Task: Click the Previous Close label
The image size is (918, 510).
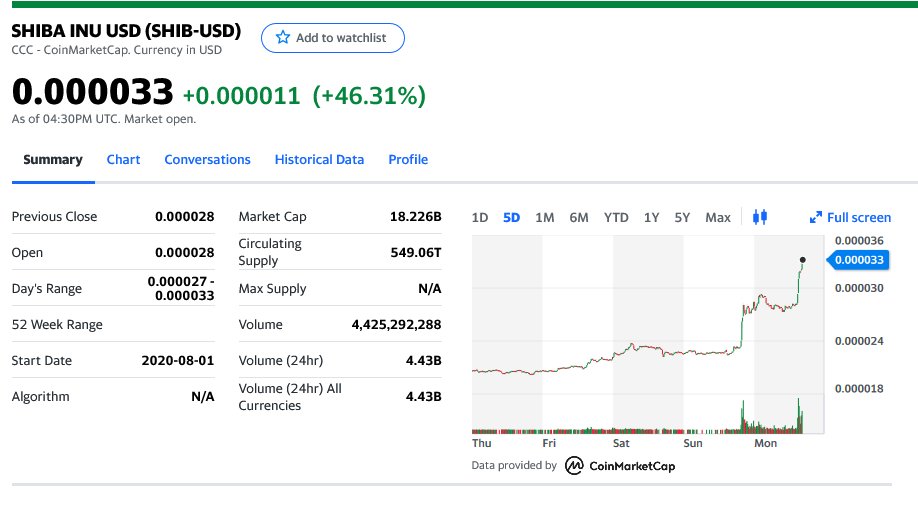Action: 54,217
